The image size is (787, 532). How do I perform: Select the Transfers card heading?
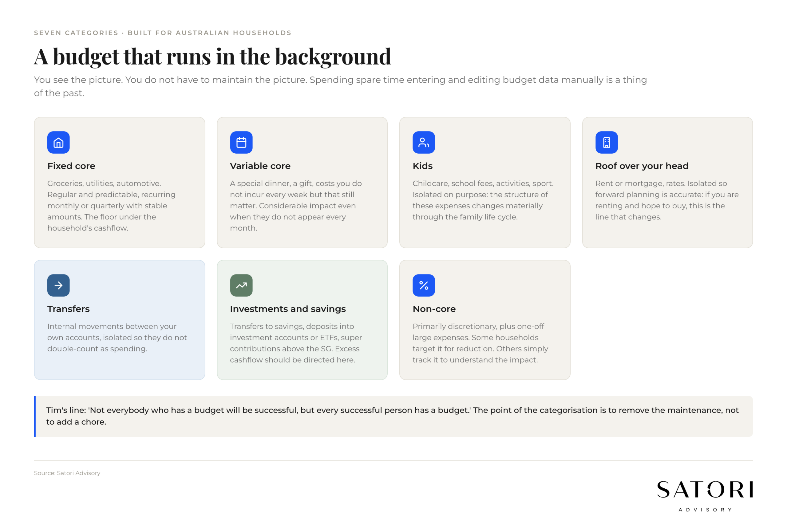click(69, 309)
